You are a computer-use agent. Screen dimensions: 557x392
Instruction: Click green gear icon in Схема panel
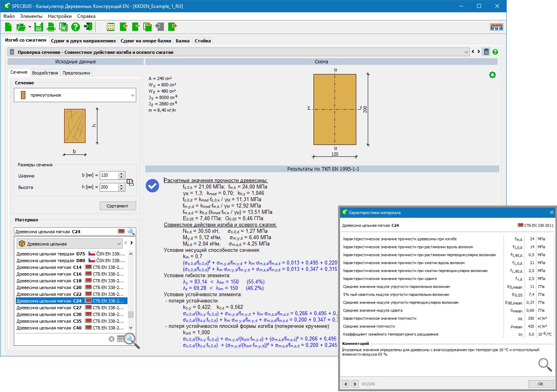click(492, 75)
